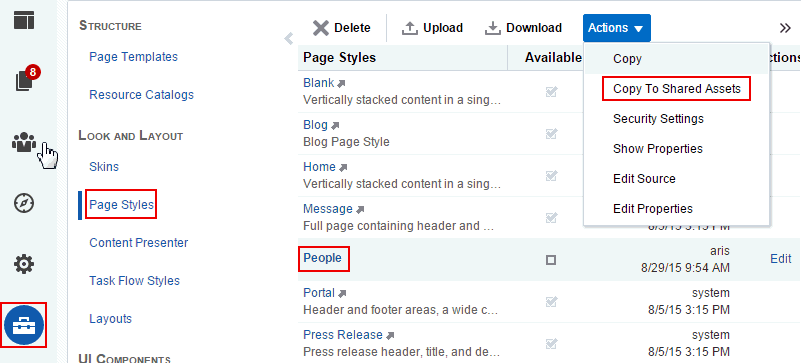Click the layout template icon in sidebar
This screenshot has height=363, width=801.
[24, 19]
